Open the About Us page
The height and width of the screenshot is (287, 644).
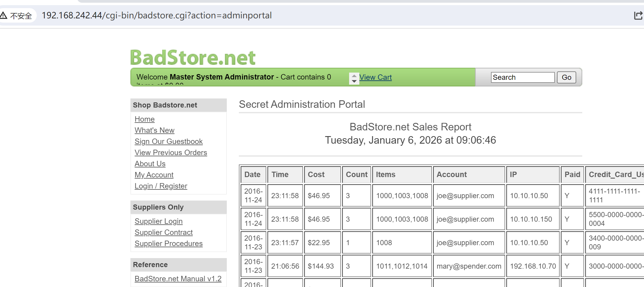pos(150,164)
